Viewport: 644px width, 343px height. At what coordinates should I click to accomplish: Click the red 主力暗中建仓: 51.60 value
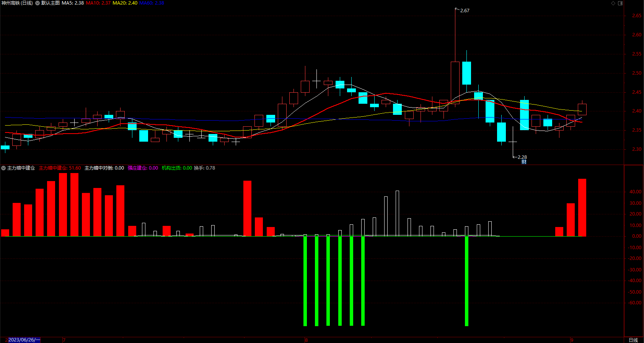pos(60,168)
